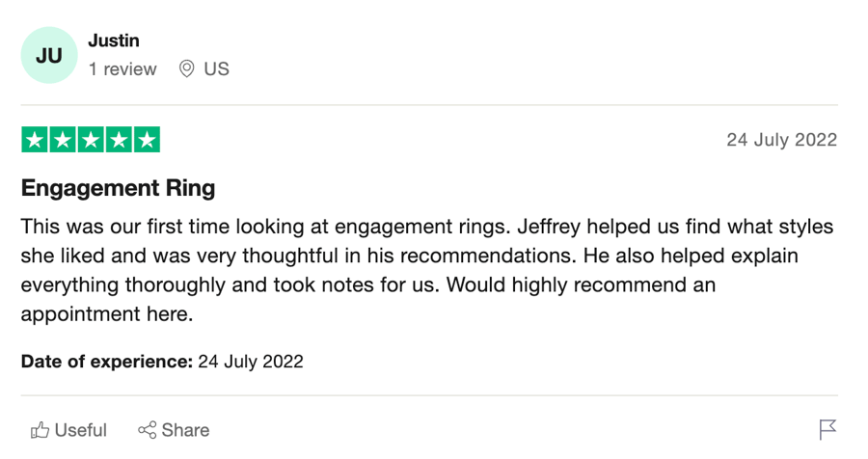Click the thumbs-up icon
Screen dimensions: 868x459
tap(40, 430)
